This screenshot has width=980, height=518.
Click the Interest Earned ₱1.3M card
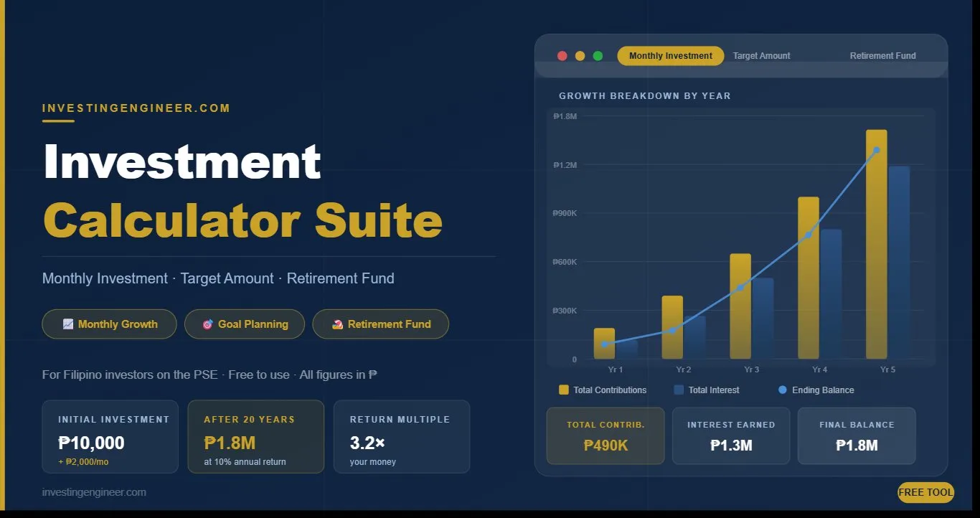click(x=731, y=436)
